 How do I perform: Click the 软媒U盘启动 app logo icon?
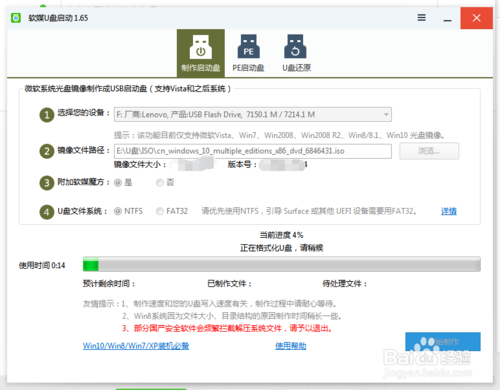click(x=16, y=18)
